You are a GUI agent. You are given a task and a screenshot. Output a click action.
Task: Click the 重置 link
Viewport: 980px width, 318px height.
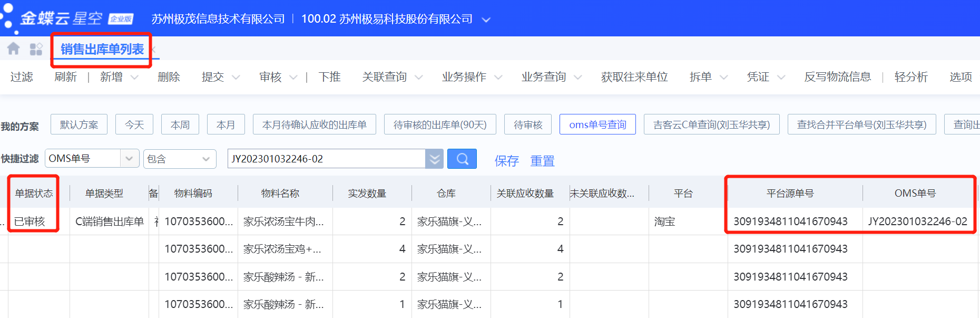[542, 161]
